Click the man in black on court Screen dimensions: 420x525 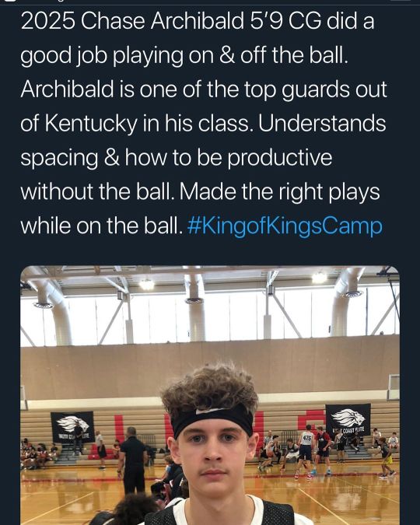click(x=133, y=460)
